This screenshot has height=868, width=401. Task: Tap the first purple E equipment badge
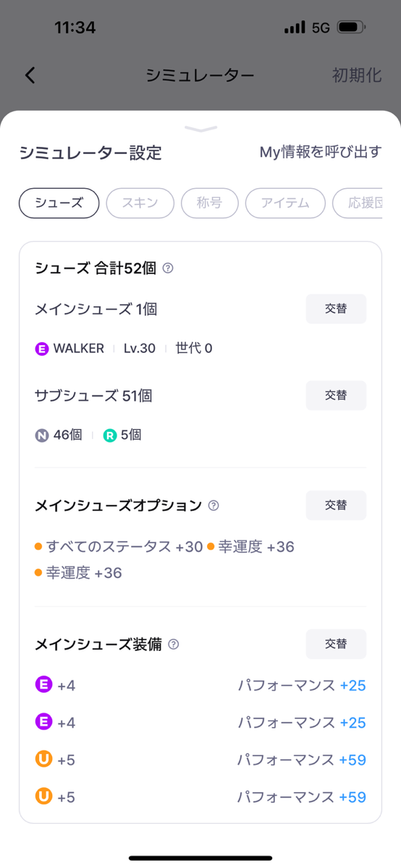pyautogui.click(x=43, y=685)
